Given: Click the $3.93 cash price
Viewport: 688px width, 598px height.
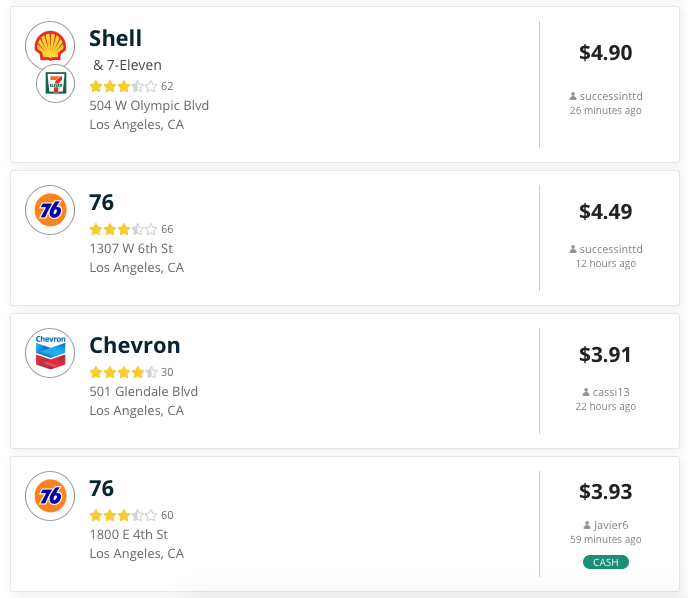Looking at the screenshot, I should (x=605, y=491).
